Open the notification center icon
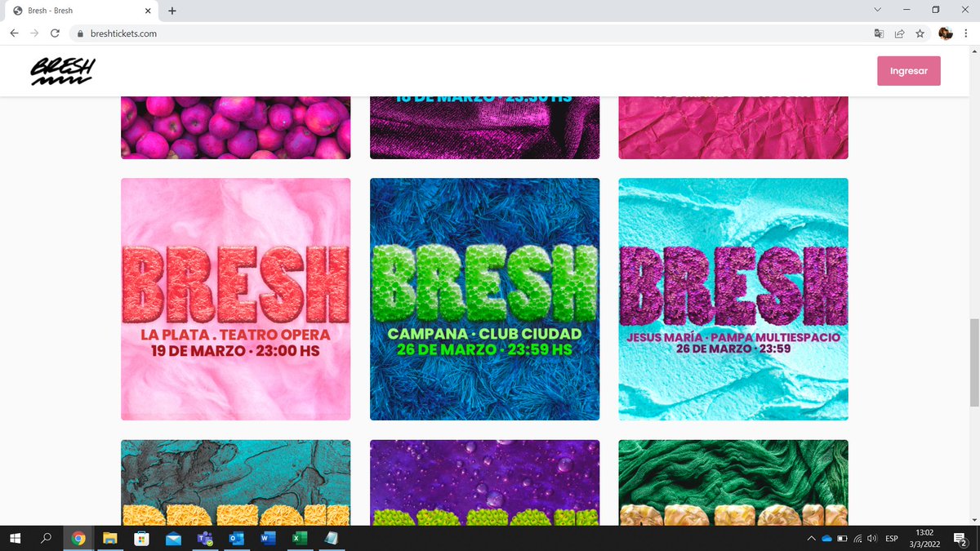980x551 pixels. 960,538
